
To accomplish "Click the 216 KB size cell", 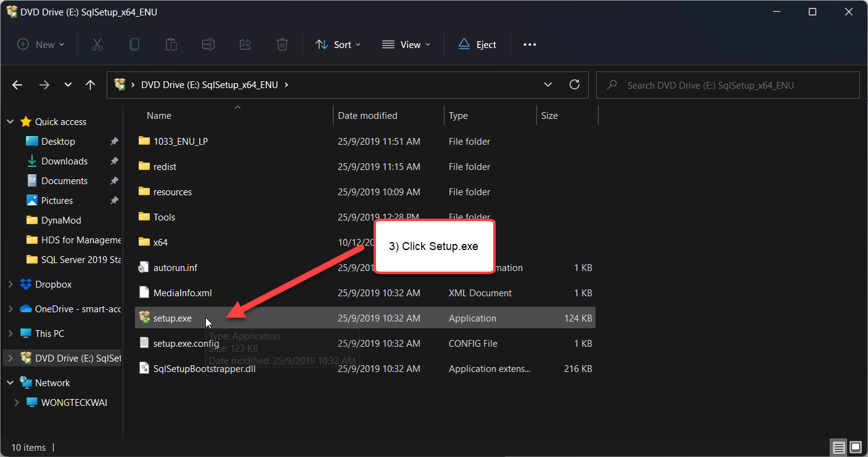I will [578, 368].
